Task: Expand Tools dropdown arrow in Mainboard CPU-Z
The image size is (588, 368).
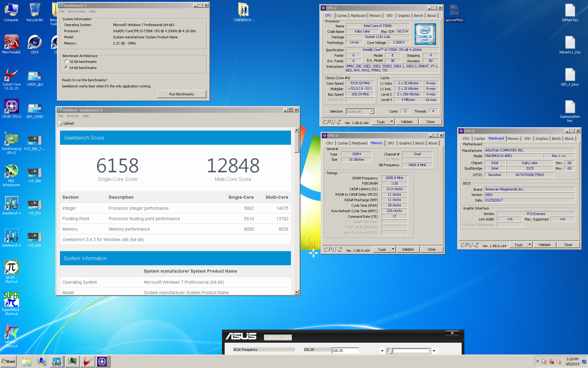Action: 530,245
